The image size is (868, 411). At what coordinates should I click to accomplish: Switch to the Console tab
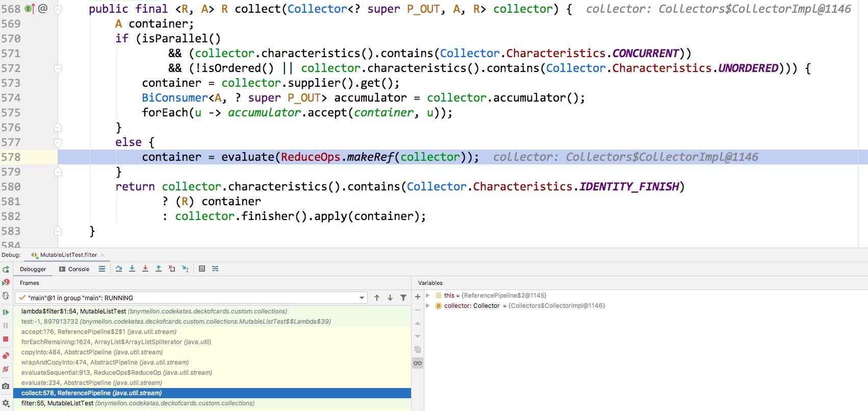[x=74, y=269]
